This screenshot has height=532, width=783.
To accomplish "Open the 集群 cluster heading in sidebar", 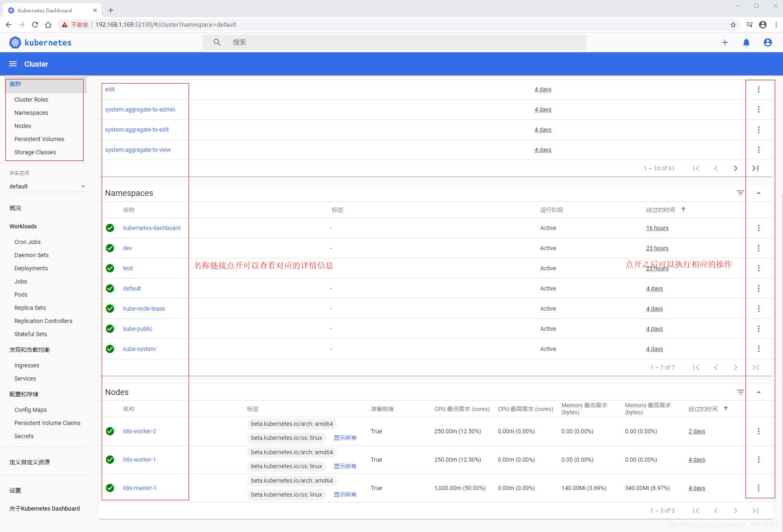I will (x=15, y=84).
